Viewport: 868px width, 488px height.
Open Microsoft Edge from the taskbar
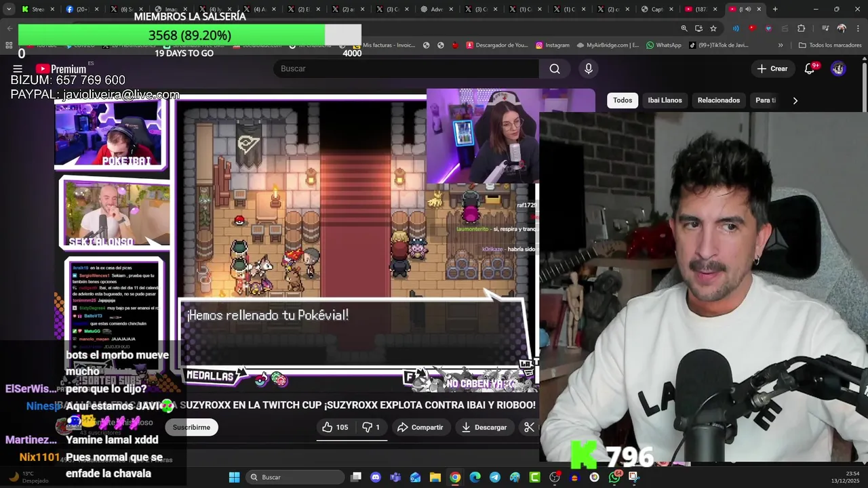click(x=475, y=477)
